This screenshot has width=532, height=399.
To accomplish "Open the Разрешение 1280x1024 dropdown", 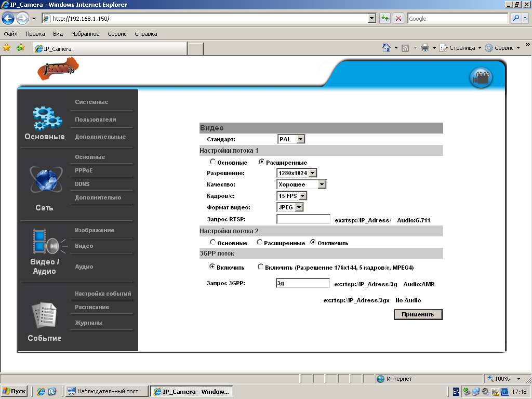I will pyautogui.click(x=313, y=173).
